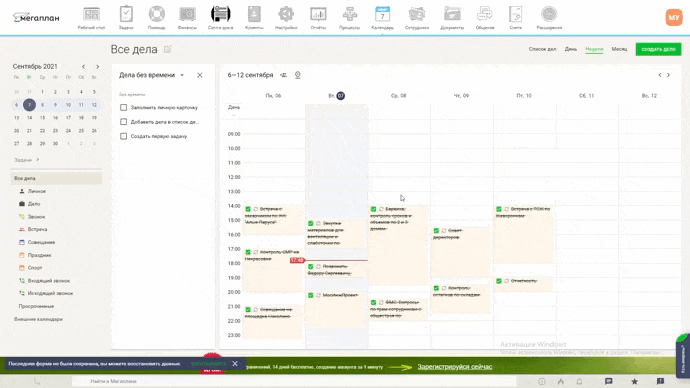This screenshot has width=690, height=388.
Task: Dismiss the unsaved form notification
Action: tap(235, 364)
